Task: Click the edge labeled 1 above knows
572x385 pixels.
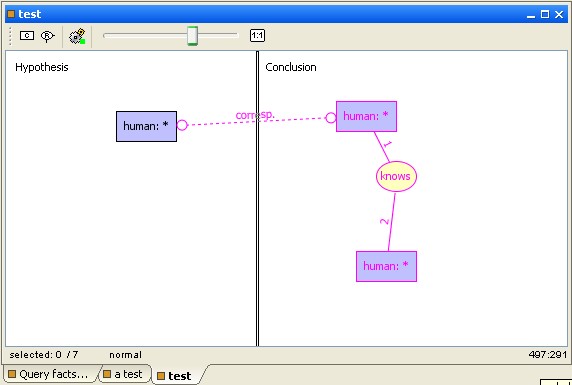Action: tap(382, 147)
